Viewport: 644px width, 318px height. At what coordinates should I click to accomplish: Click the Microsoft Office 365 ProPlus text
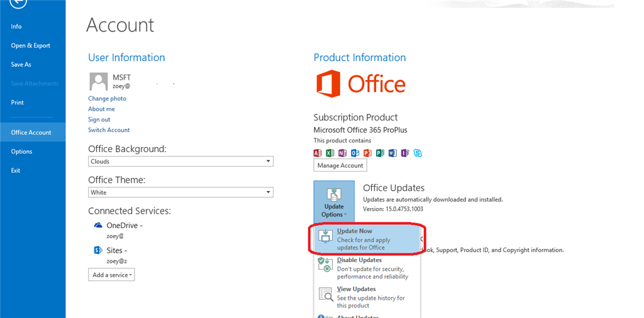point(360,129)
